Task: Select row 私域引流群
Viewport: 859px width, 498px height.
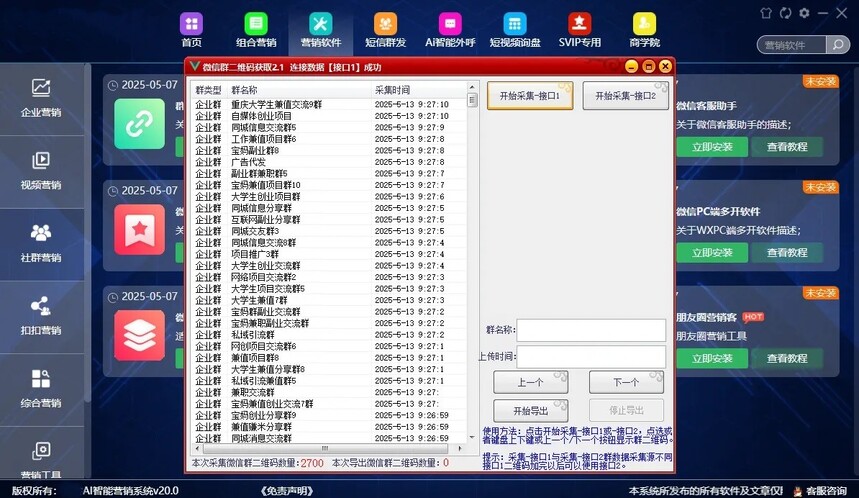Action: (x=329, y=334)
